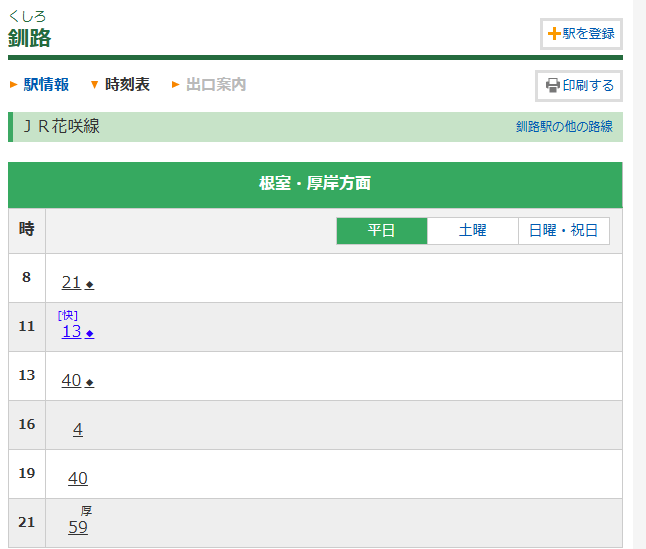
Task: Open the 8:21 train departure details
Action: pos(71,283)
